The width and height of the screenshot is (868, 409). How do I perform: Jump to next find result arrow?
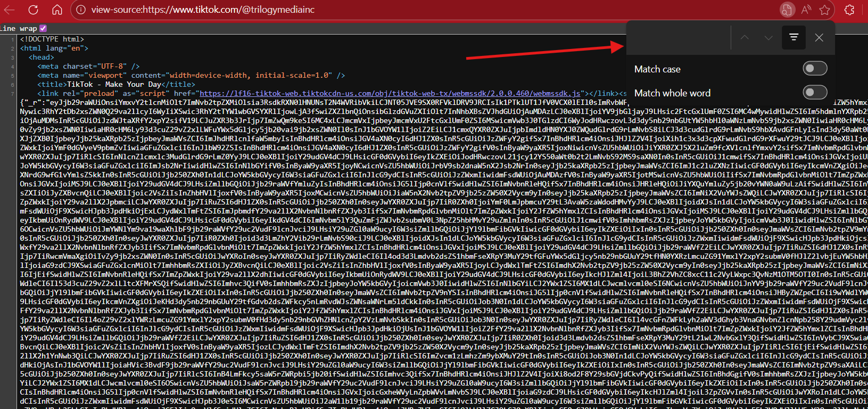pos(768,37)
